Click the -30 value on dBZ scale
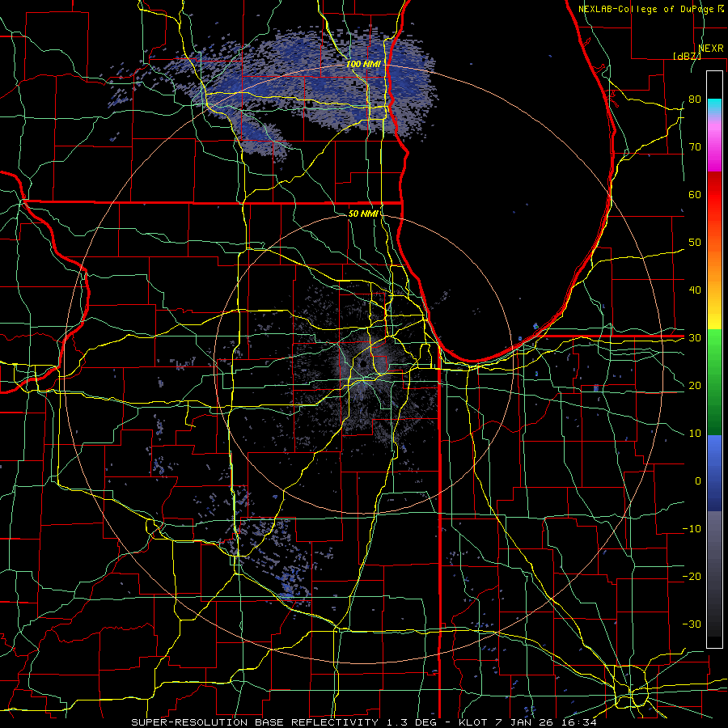 coord(692,624)
